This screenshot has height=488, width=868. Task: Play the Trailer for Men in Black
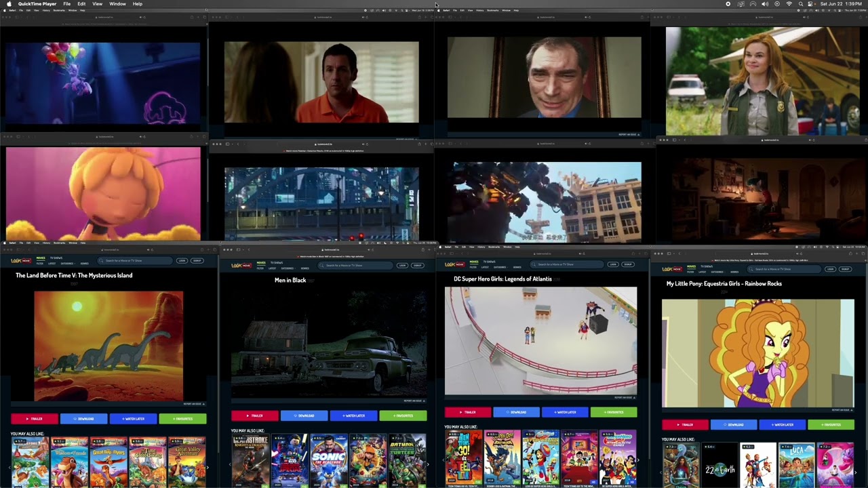(255, 415)
